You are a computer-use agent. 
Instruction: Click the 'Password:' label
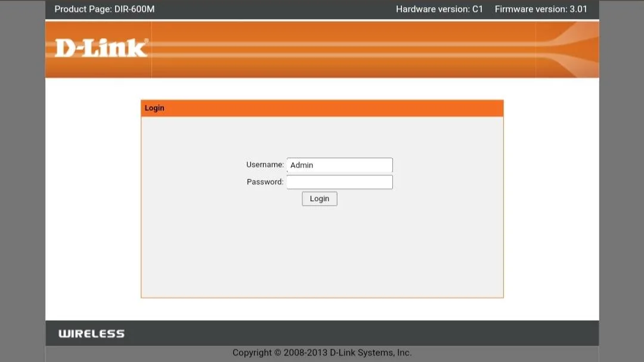coord(265,182)
